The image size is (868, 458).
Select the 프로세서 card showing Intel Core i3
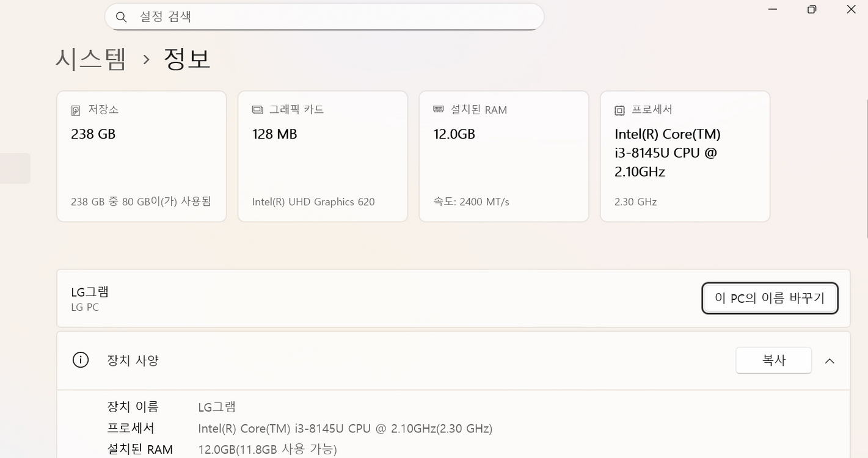(x=684, y=156)
